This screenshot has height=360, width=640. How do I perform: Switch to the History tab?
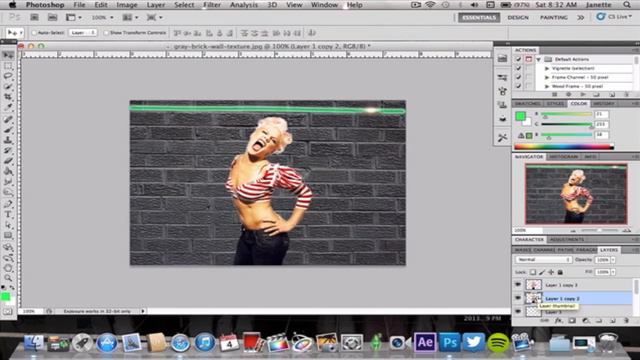(x=604, y=104)
